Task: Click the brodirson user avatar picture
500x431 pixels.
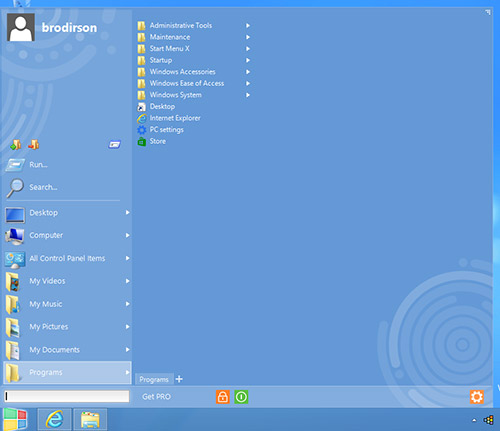Action: click(x=21, y=27)
